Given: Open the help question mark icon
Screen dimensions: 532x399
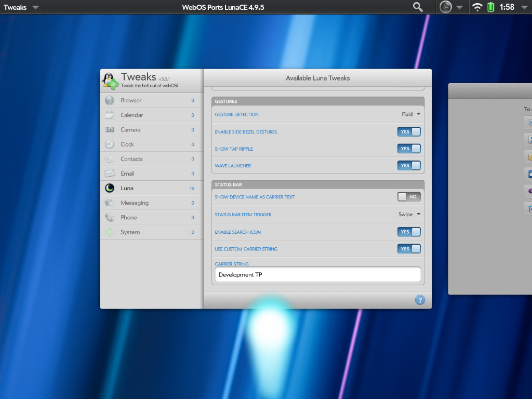Looking at the screenshot, I should click(x=420, y=300).
